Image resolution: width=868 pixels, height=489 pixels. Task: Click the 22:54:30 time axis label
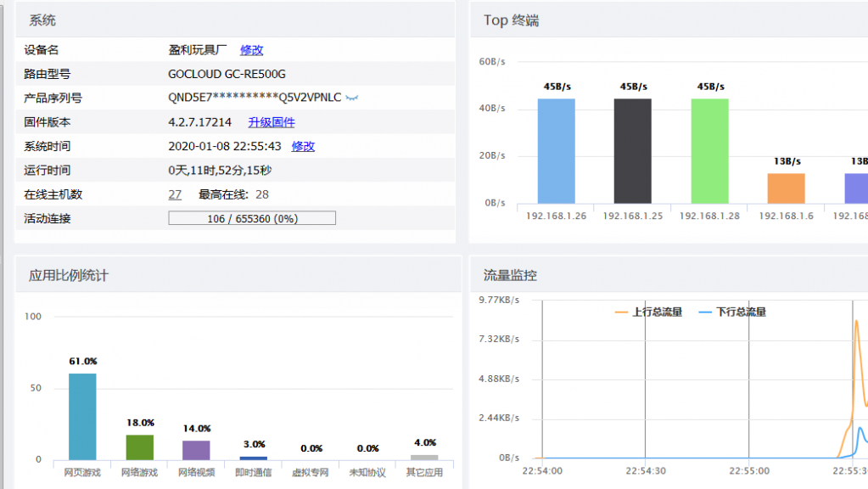pos(646,471)
